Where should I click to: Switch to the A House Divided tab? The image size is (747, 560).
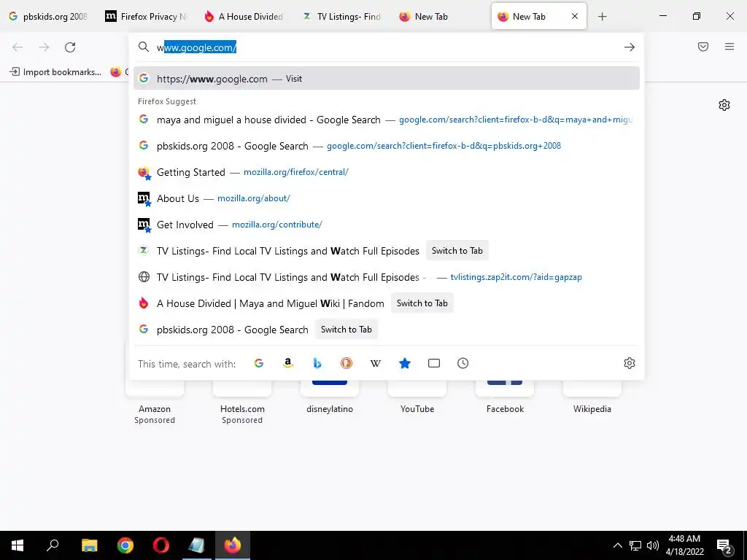pyautogui.click(x=245, y=17)
